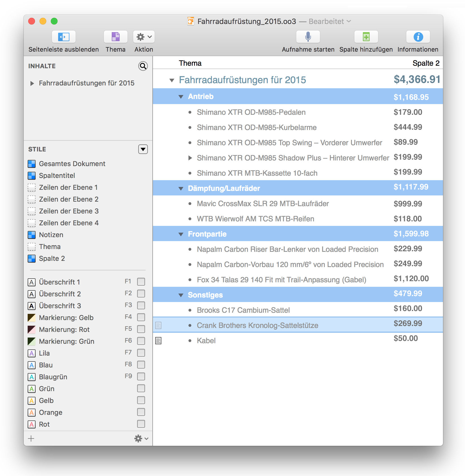Click the Blau text style icon

click(32, 365)
